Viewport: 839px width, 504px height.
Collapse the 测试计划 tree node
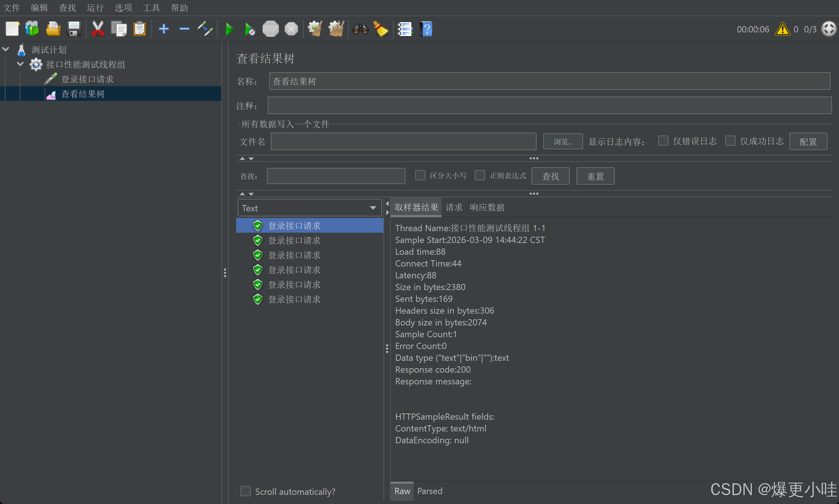click(x=6, y=49)
